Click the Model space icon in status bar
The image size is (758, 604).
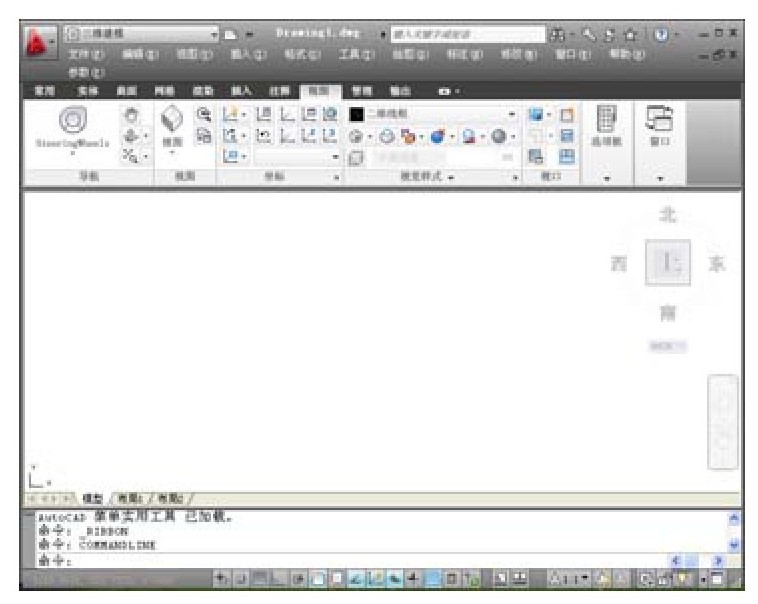tap(501, 578)
